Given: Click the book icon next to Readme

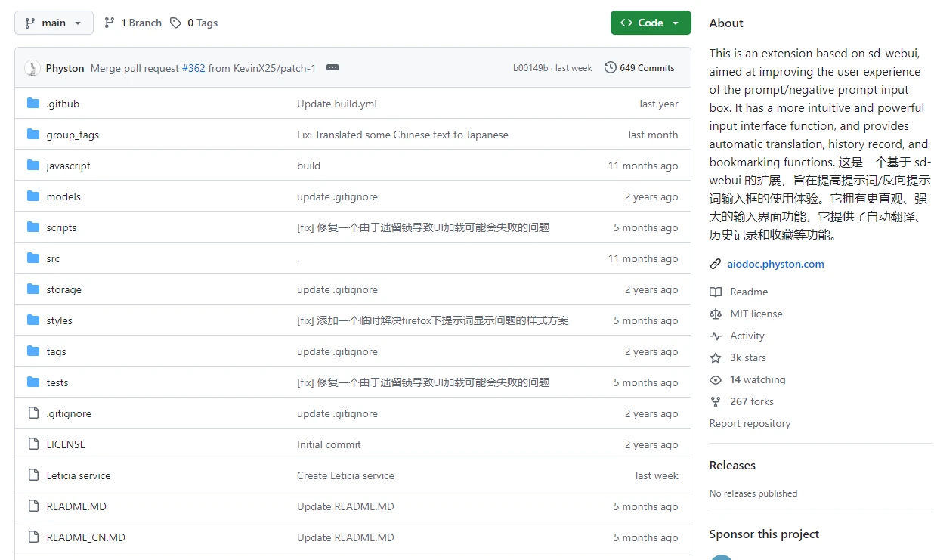Looking at the screenshot, I should point(716,292).
